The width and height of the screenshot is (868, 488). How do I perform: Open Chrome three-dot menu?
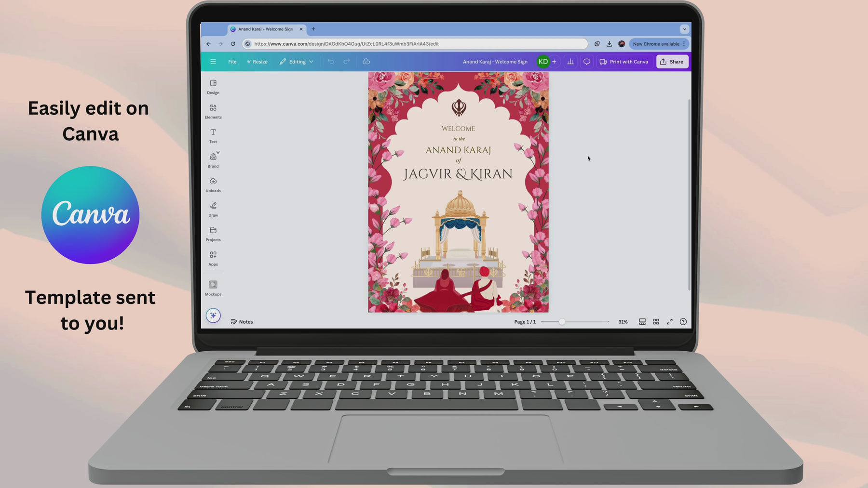(x=684, y=44)
